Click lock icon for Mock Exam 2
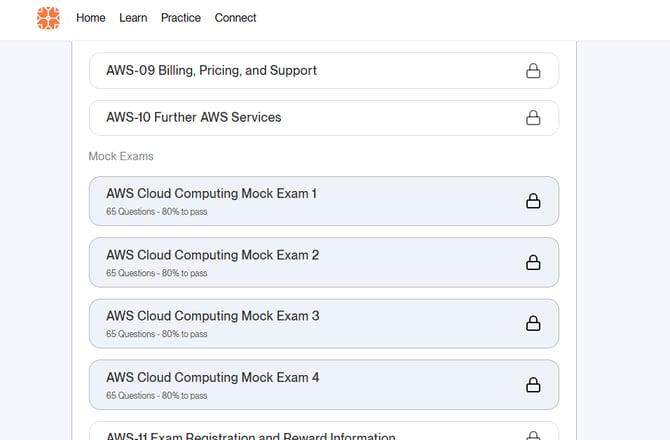Viewport: 670px width, 440px height. click(533, 263)
